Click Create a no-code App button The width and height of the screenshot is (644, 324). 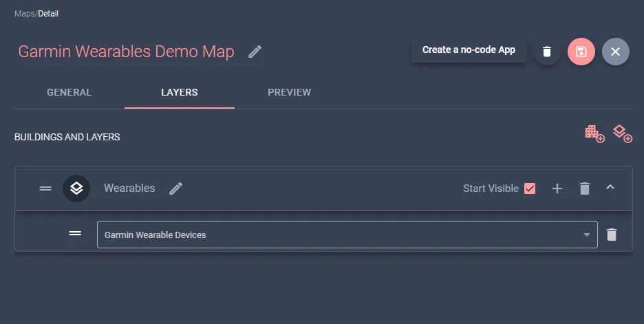click(469, 50)
